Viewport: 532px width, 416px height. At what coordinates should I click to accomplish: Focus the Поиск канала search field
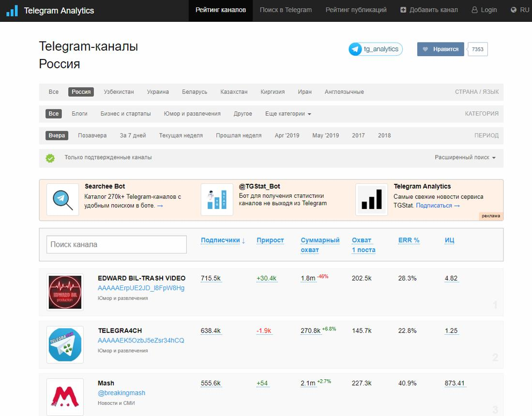(x=116, y=244)
